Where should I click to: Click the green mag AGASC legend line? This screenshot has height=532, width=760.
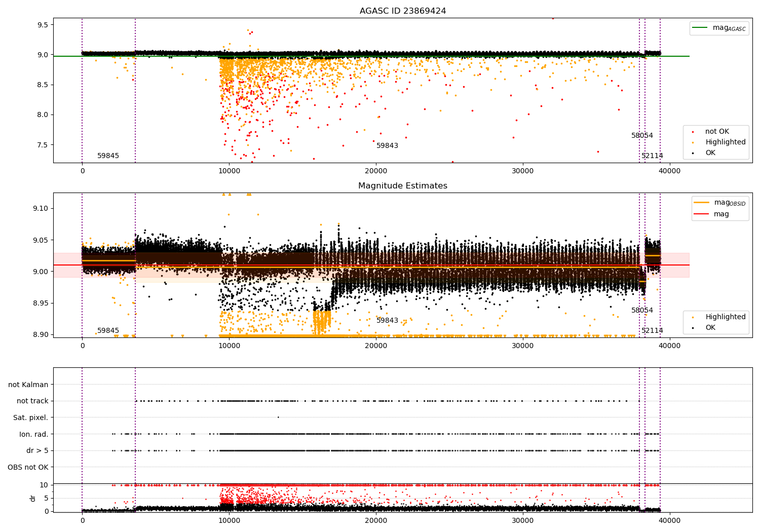point(700,28)
